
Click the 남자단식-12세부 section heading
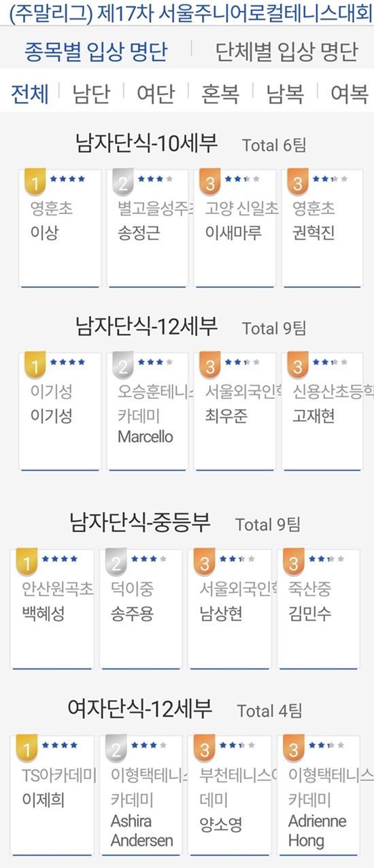tap(147, 327)
